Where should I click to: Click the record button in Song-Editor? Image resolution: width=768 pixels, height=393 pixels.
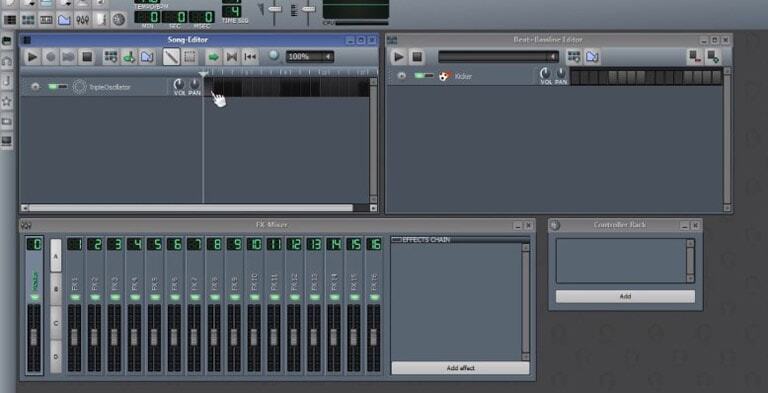pyautogui.click(x=50, y=57)
